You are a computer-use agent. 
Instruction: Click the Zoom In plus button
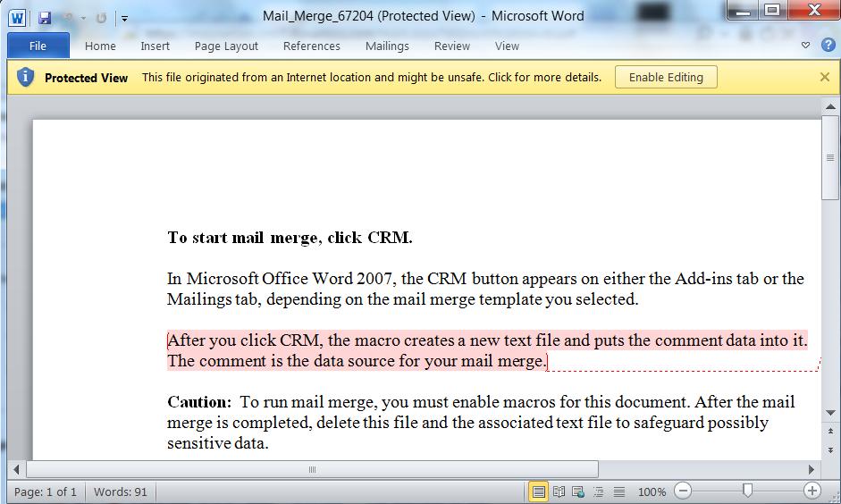[812, 491]
